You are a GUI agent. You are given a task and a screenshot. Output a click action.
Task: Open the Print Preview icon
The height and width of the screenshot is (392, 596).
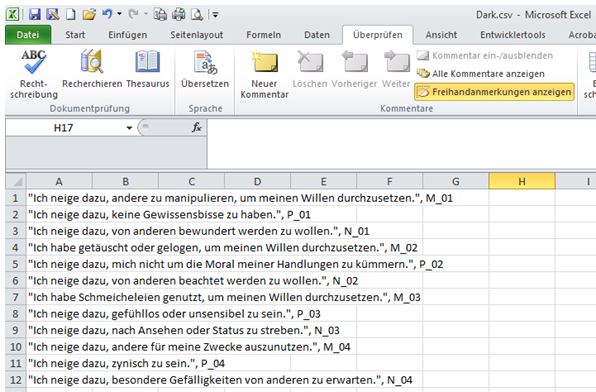pos(197,15)
